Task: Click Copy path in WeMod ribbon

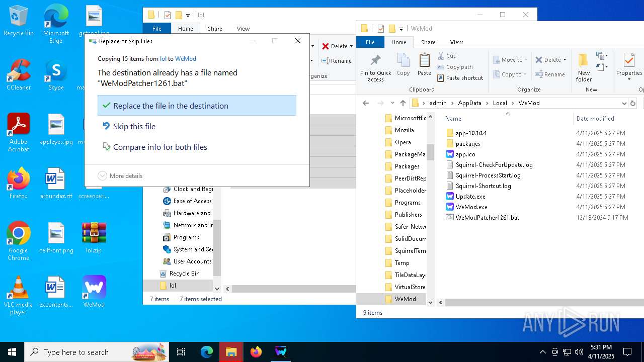Action: pos(455,67)
